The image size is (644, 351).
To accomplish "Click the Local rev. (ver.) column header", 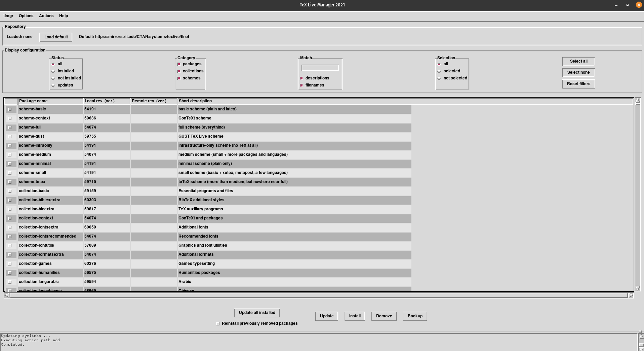I will (x=107, y=101).
